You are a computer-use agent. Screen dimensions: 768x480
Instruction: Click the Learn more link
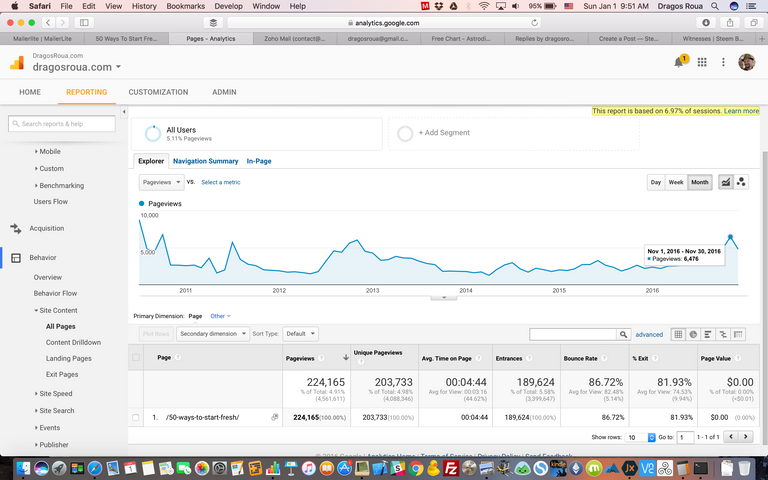(x=741, y=111)
